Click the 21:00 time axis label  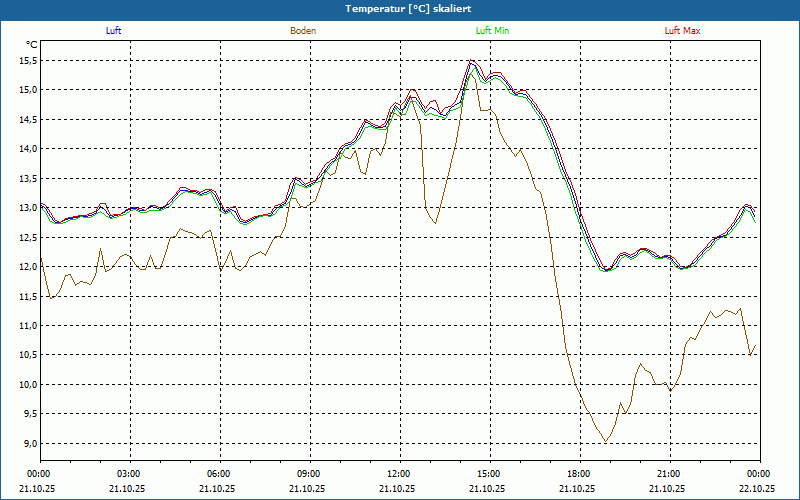pyautogui.click(x=670, y=474)
